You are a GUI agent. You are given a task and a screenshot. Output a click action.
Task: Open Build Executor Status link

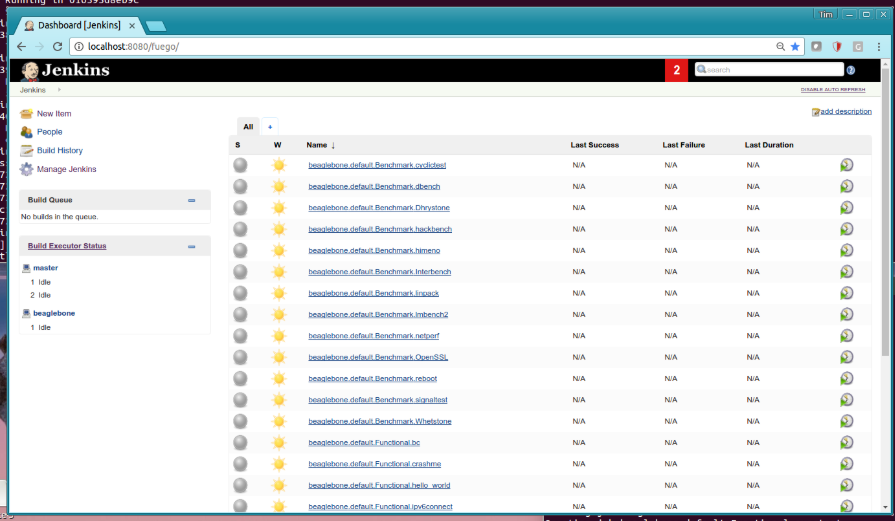[67, 246]
